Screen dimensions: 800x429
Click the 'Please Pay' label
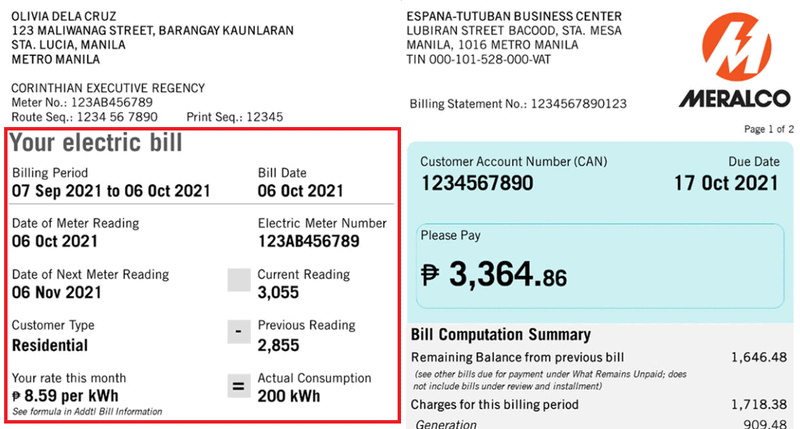(x=451, y=236)
